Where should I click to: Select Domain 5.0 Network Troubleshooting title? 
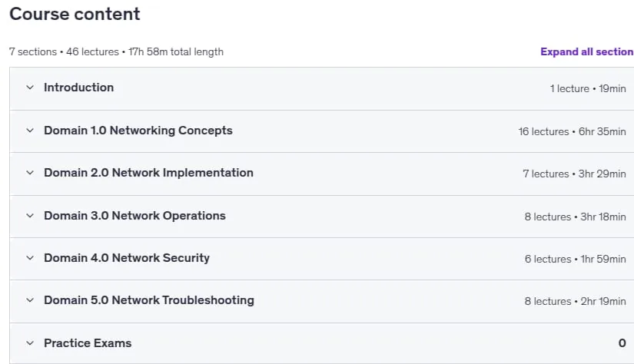pyautogui.click(x=149, y=300)
